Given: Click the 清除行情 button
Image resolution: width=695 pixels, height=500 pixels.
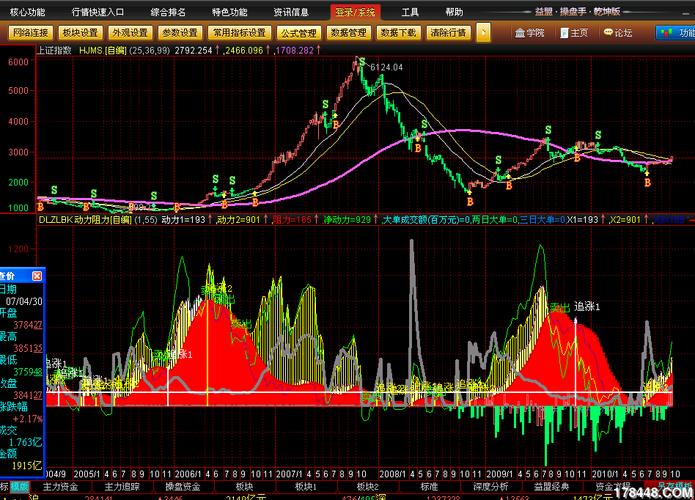Looking at the screenshot, I should point(449,33).
